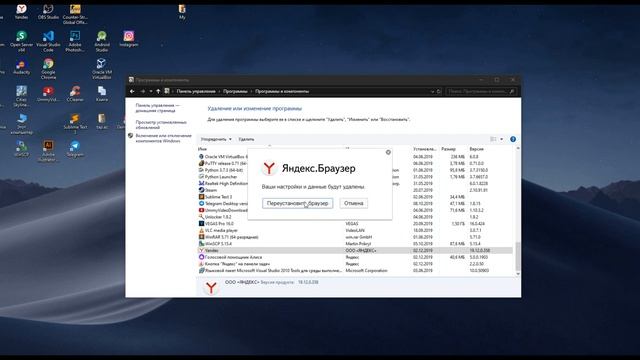This screenshot has height=360, width=640.
Task: Launch the Sublime Text 3 desktop shortcut
Action: click(75, 124)
